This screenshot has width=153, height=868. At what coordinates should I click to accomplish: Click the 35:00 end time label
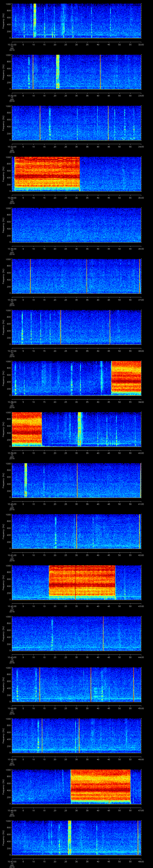point(141,198)
